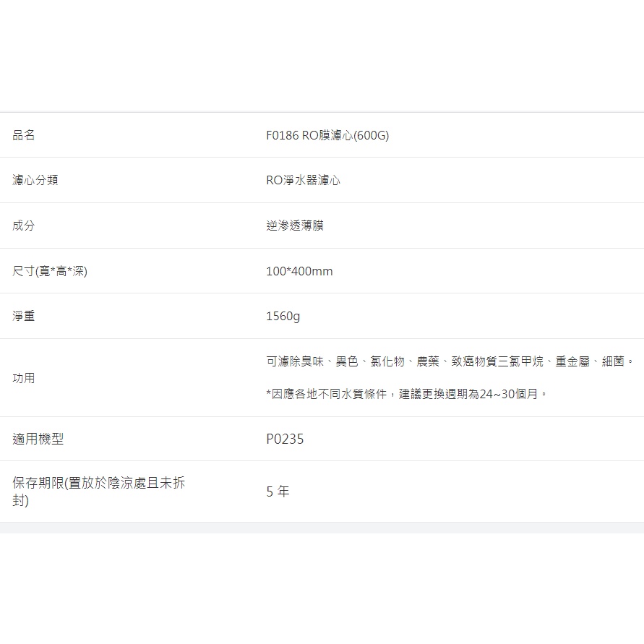644x644 pixels.
Task: Click the 淨重 row label
Action: tap(24, 316)
